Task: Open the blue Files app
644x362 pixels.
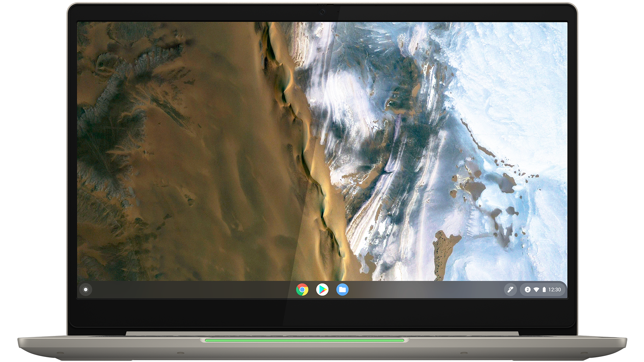Action: [x=342, y=290]
